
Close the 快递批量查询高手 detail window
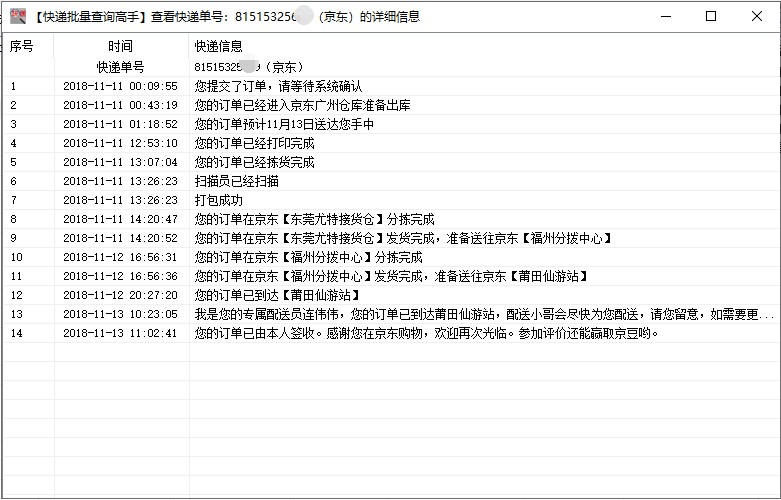757,16
